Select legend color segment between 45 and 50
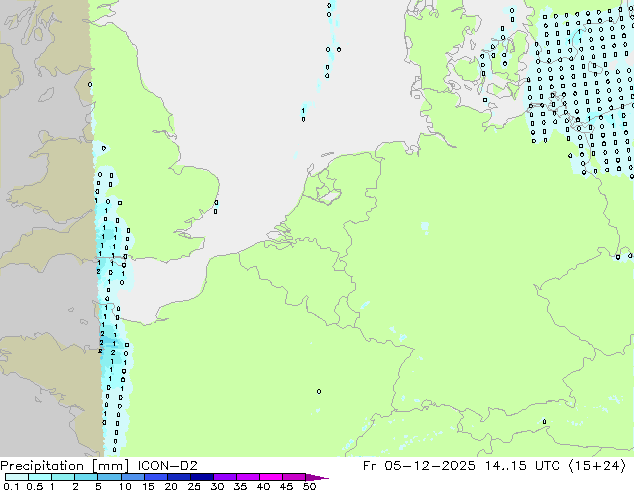 pyautogui.click(x=294, y=477)
